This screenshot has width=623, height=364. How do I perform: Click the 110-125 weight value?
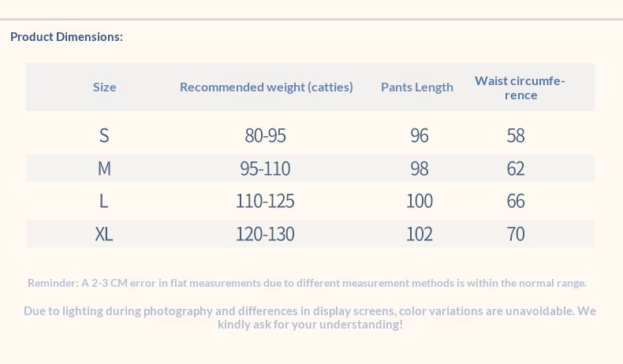click(265, 201)
